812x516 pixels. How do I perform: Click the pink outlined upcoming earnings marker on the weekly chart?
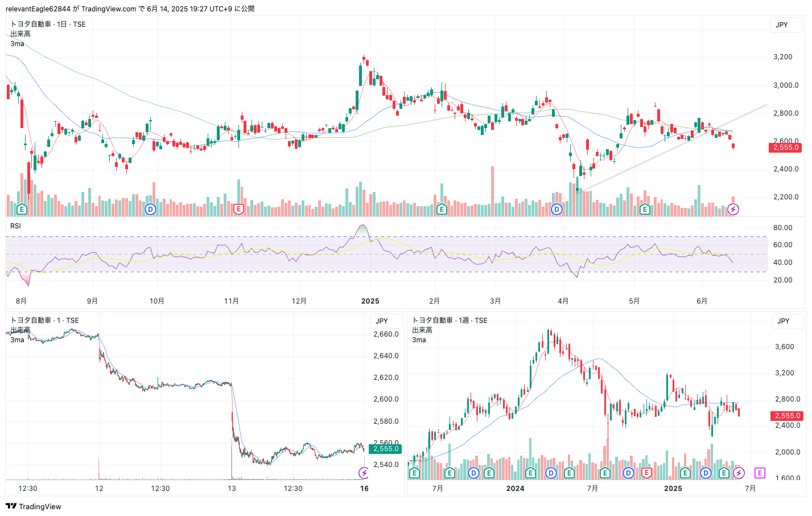pyautogui.click(x=760, y=473)
